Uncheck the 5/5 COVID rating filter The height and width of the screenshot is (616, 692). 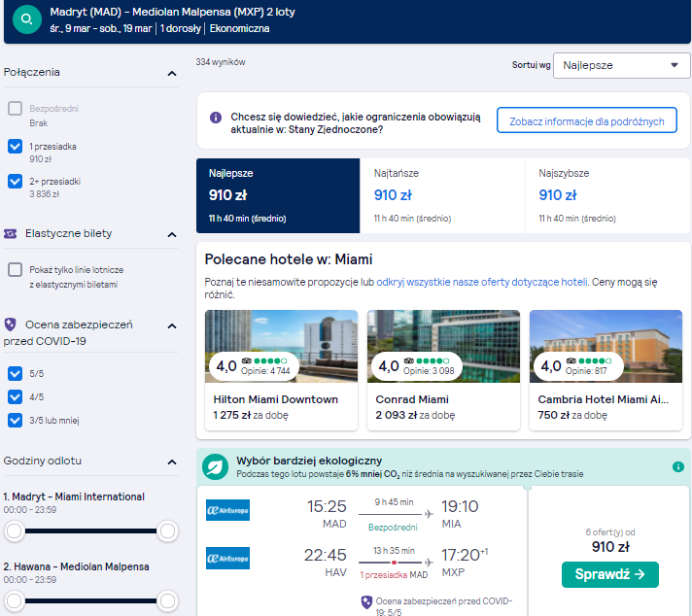(15, 374)
